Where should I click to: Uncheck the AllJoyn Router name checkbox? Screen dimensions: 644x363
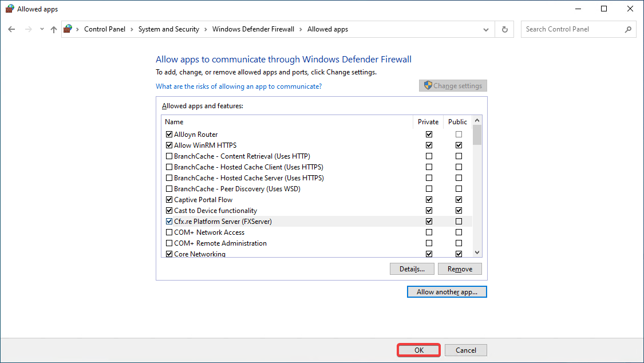click(x=169, y=135)
